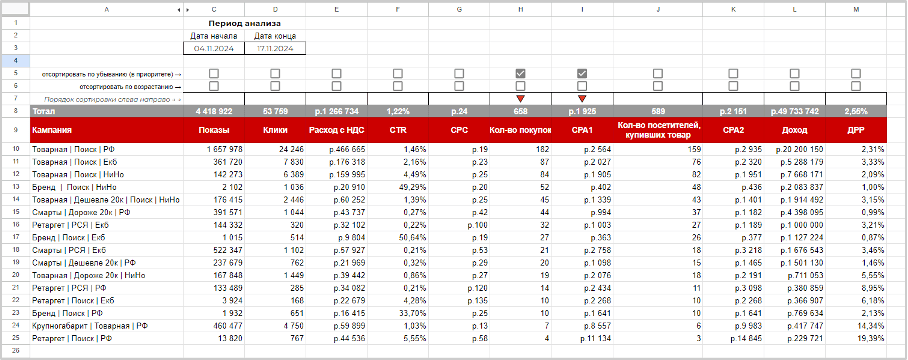Select cell Товарная | Поиск | РФ
The height and width of the screenshot is (360, 908).
[106, 149]
